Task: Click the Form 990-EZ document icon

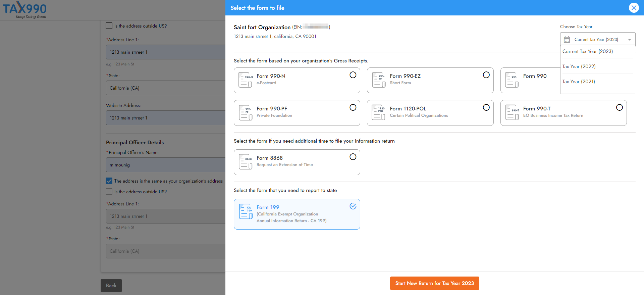Action: (x=379, y=80)
